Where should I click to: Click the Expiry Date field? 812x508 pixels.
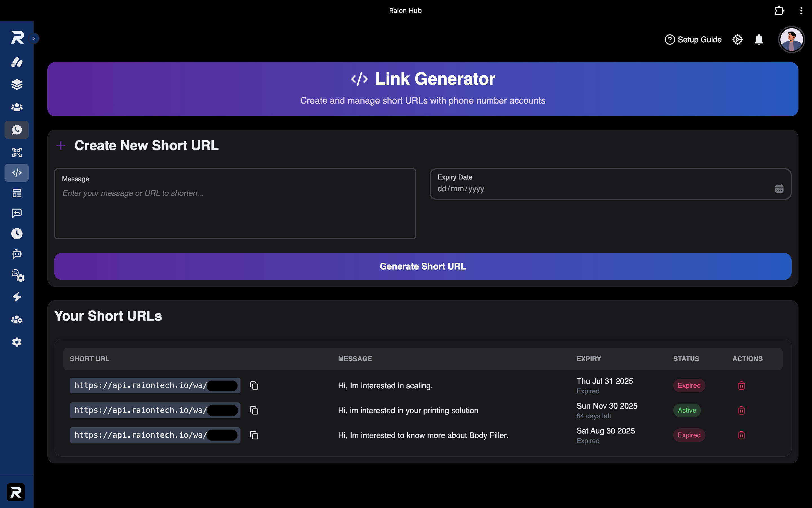[610, 184]
